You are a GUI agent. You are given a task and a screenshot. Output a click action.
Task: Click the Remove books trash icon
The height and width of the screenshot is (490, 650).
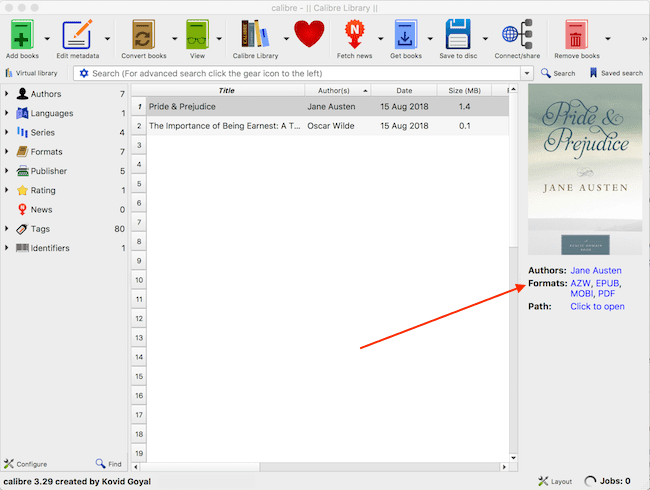coord(576,34)
